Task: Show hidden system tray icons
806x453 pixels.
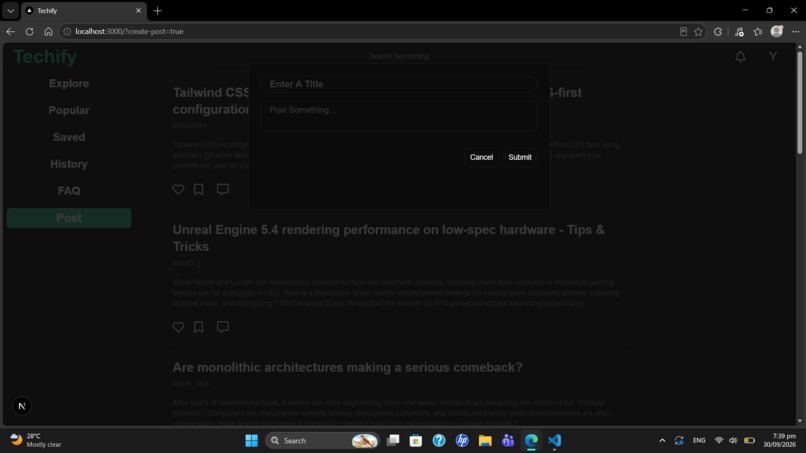Action: (x=662, y=441)
